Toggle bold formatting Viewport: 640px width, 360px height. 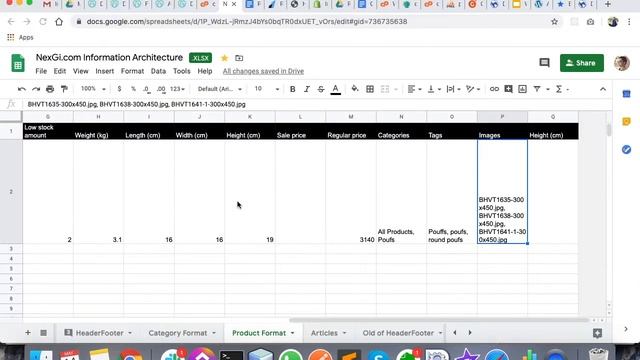(292, 89)
